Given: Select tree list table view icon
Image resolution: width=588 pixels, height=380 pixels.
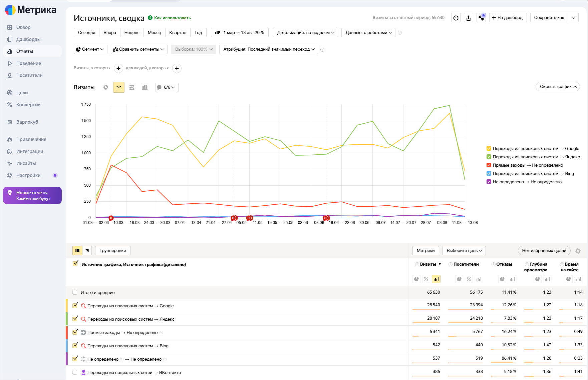Looking at the screenshot, I should pos(87,251).
